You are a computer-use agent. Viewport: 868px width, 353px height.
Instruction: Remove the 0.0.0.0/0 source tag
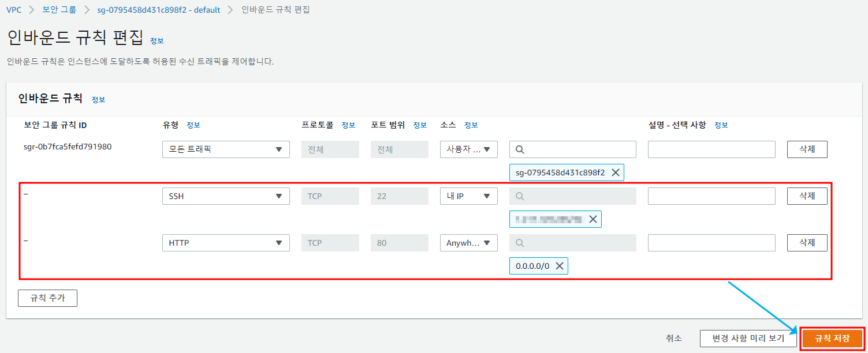[x=559, y=266]
